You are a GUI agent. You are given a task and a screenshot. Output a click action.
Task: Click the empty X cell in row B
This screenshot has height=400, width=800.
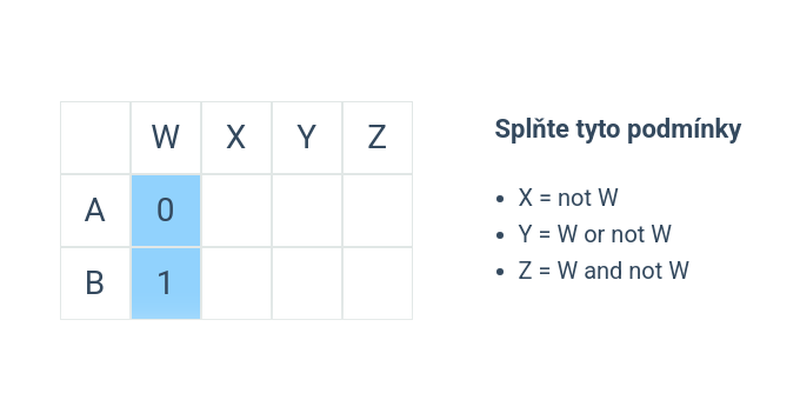coord(236,283)
